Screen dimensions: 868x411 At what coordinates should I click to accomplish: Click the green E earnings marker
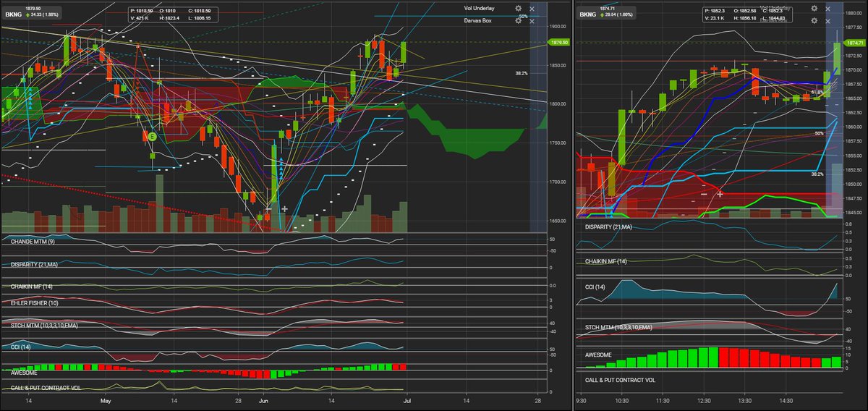(x=153, y=136)
